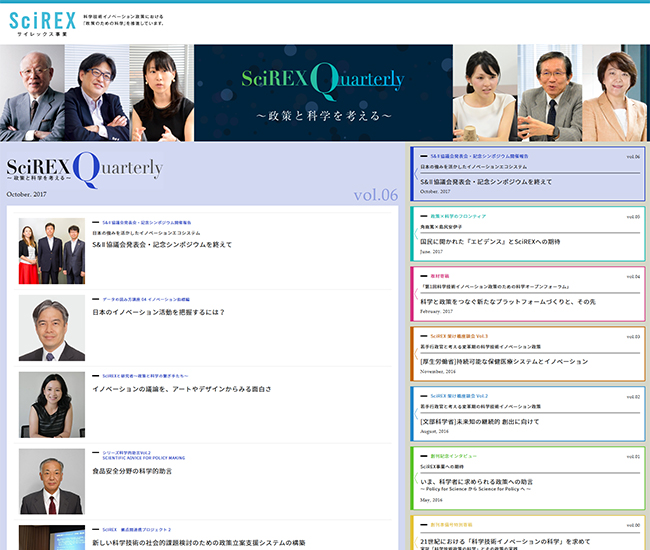Select category label SciREXと研究者 above the art article
This screenshot has height=550, width=650.
[145, 376]
